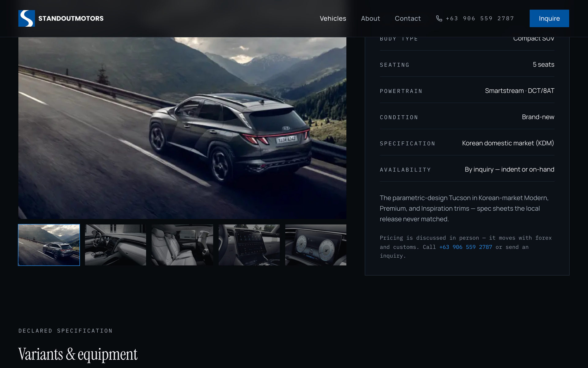Click the main Tucson hero photo
Image resolution: width=588 pixels, height=368 pixels.
(x=182, y=128)
